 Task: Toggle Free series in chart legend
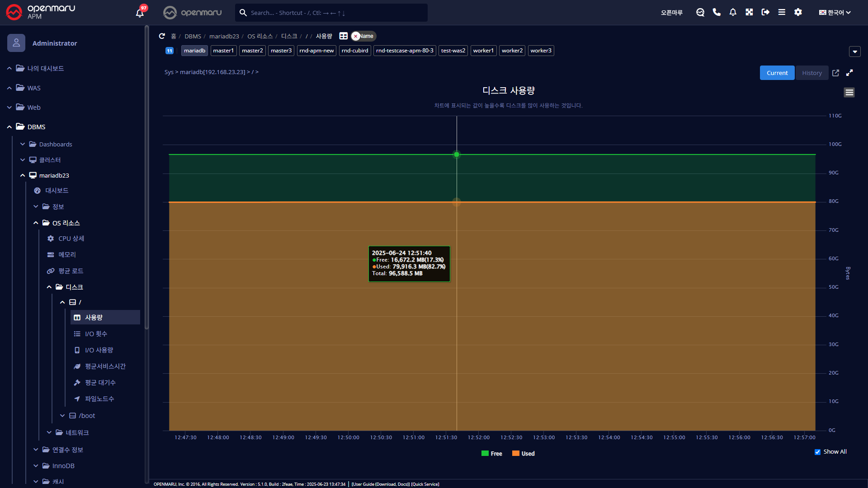tap(492, 454)
